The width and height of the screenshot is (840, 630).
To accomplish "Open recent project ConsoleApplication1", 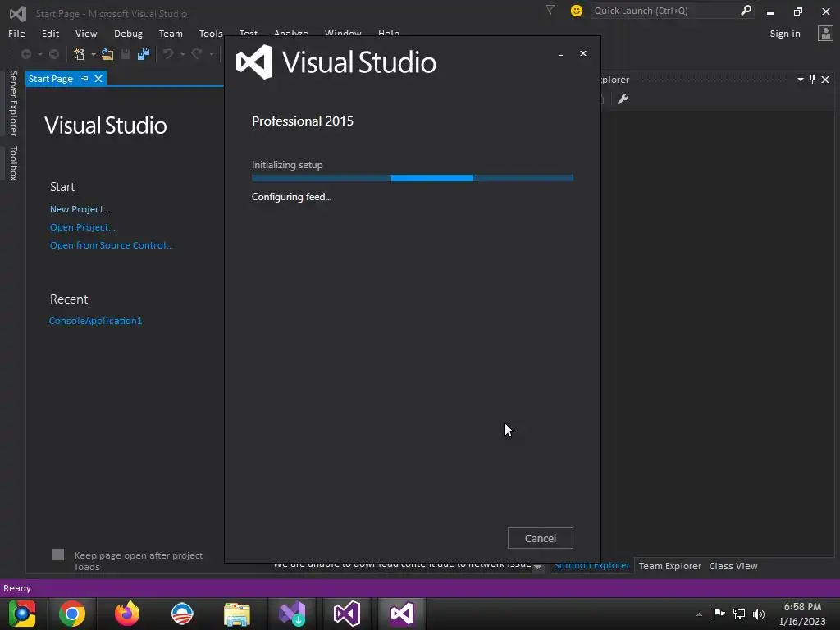I will coord(95,321).
